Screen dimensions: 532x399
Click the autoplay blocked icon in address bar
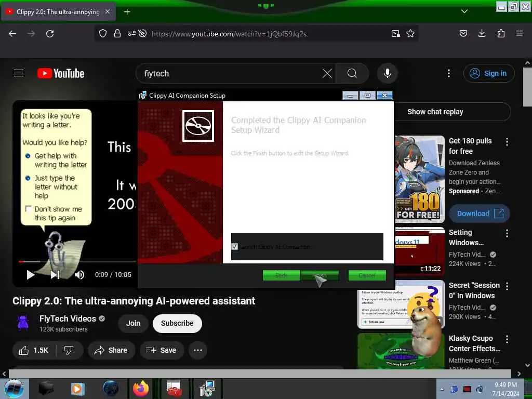(142, 33)
